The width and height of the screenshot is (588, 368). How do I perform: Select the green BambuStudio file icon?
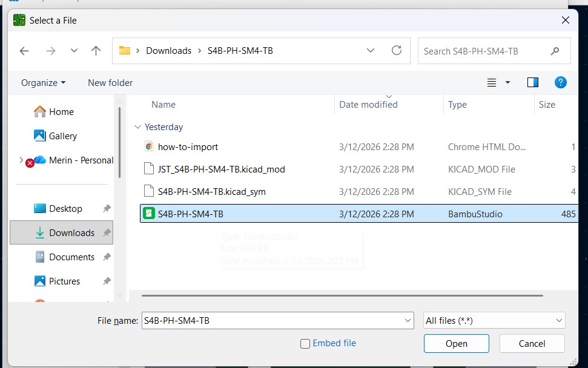click(x=149, y=214)
